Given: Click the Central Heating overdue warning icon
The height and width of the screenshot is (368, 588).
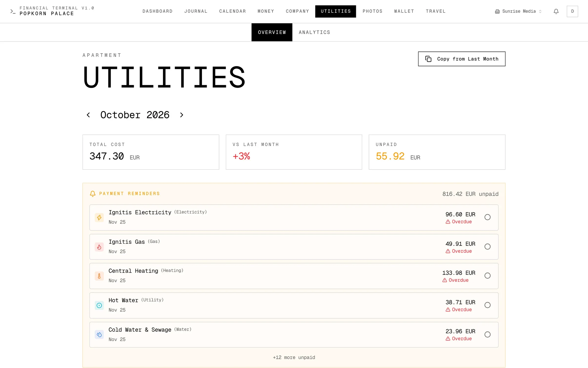Looking at the screenshot, I should click(445, 280).
